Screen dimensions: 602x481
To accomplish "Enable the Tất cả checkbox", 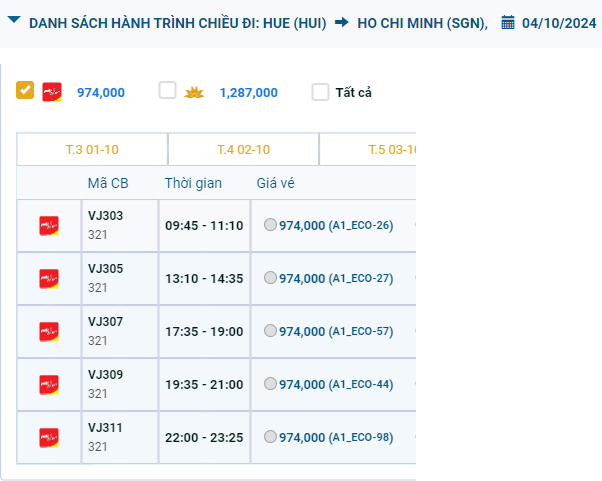I will tap(320, 92).
